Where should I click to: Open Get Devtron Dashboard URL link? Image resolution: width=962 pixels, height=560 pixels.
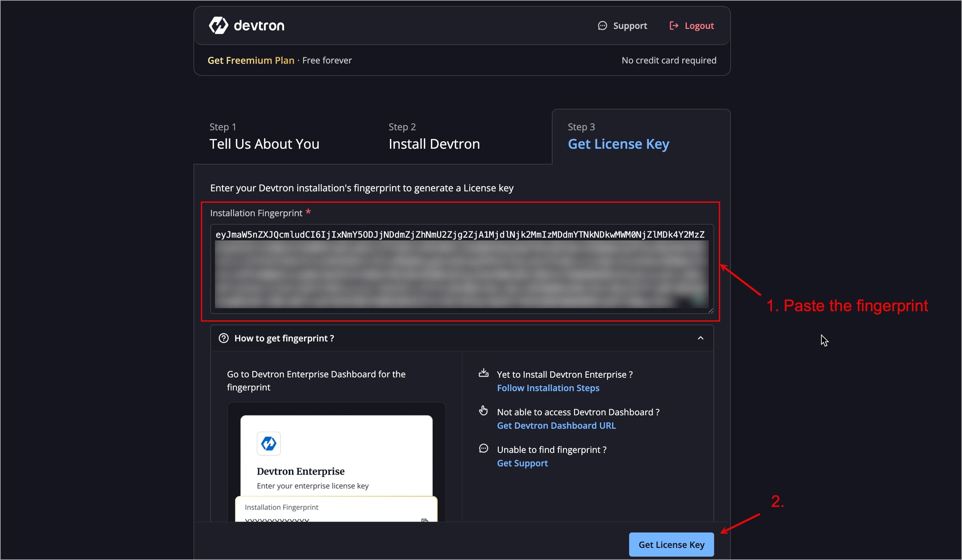click(x=556, y=425)
